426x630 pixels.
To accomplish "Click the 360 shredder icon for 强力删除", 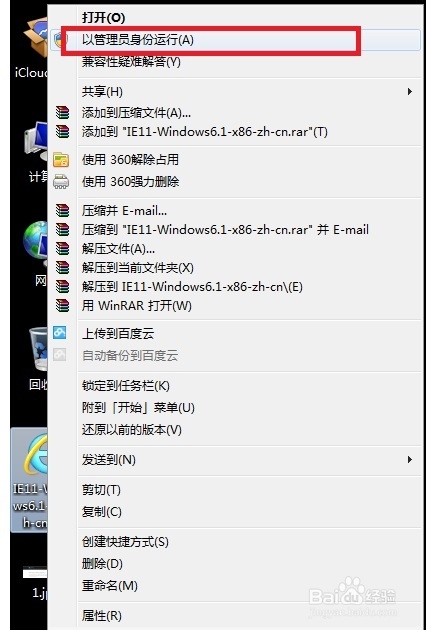I will click(x=61, y=181).
